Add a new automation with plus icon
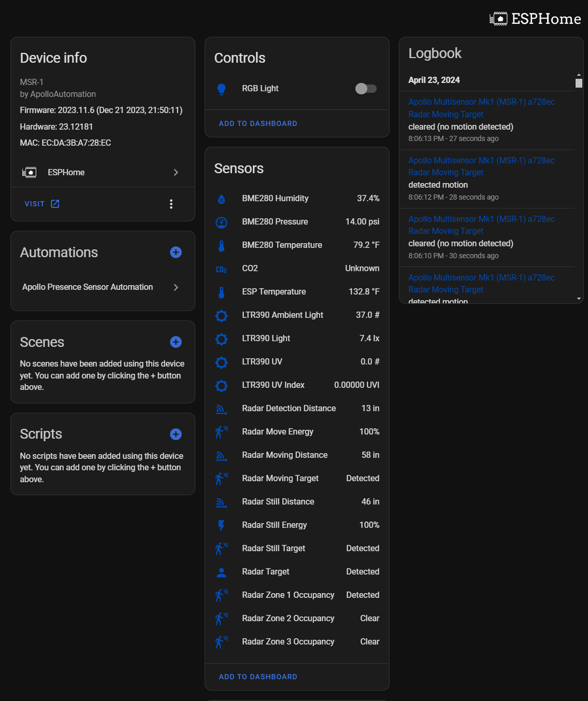Viewport: 588px width, 701px height. (x=176, y=252)
